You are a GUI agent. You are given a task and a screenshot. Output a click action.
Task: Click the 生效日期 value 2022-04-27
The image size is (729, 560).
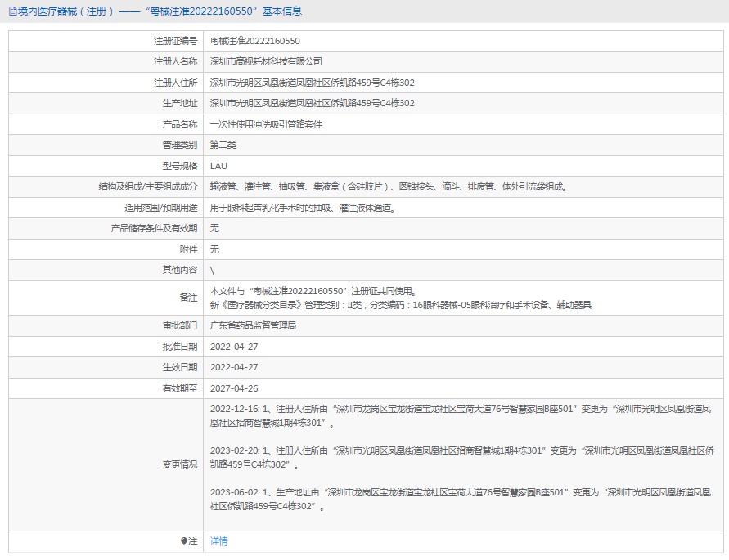[234, 367]
